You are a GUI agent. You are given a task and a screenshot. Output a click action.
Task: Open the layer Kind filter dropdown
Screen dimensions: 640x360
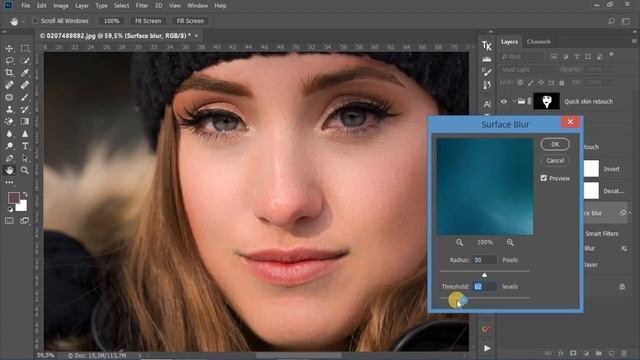pyautogui.click(x=522, y=56)
